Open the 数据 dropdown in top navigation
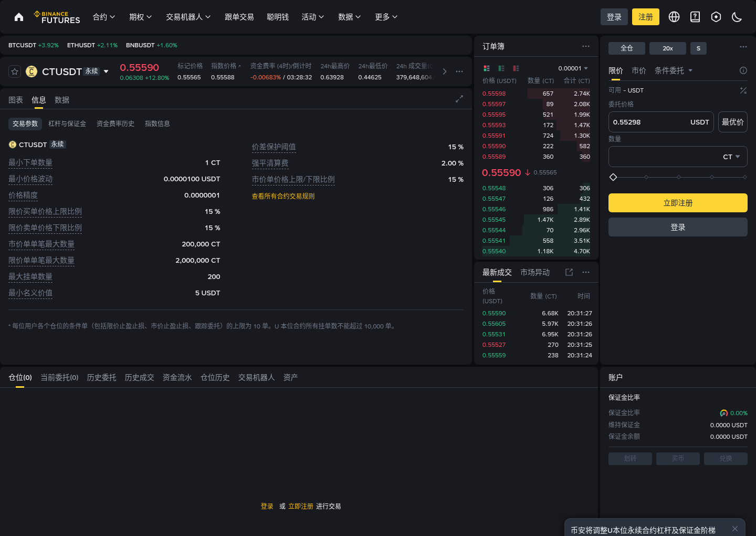 point(350,17)
